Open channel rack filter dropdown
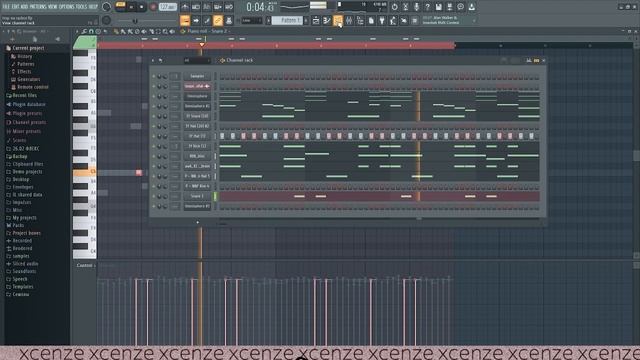This screenshot has width=640, height=360. coord(196,60)
